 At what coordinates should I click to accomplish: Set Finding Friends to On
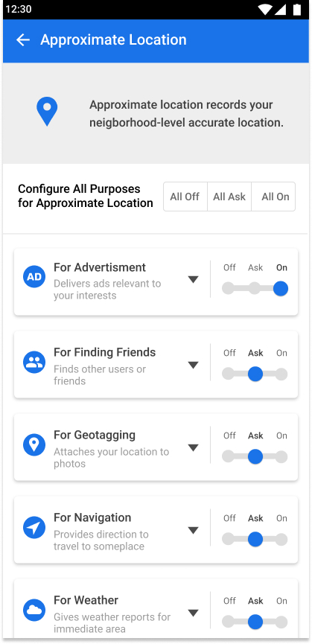pos(281,374)
